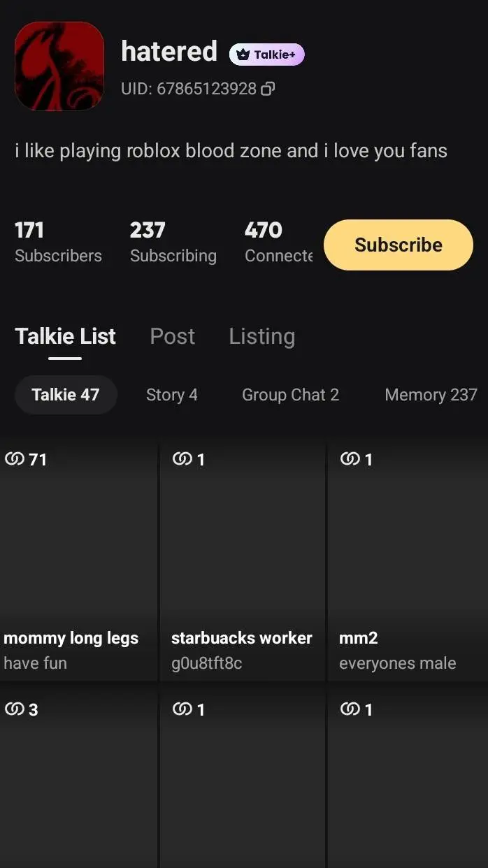The width and height of the screenshot is (488, 868).
Task: Click connection icon on mommy long legs card
Action: [x=14, y=459]
